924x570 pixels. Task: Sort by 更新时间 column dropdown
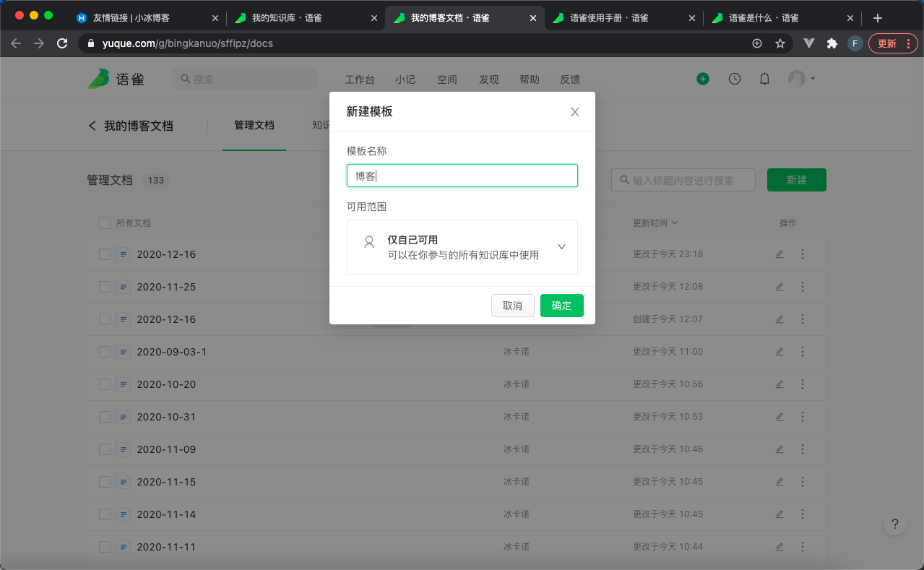tap(656, 223)
